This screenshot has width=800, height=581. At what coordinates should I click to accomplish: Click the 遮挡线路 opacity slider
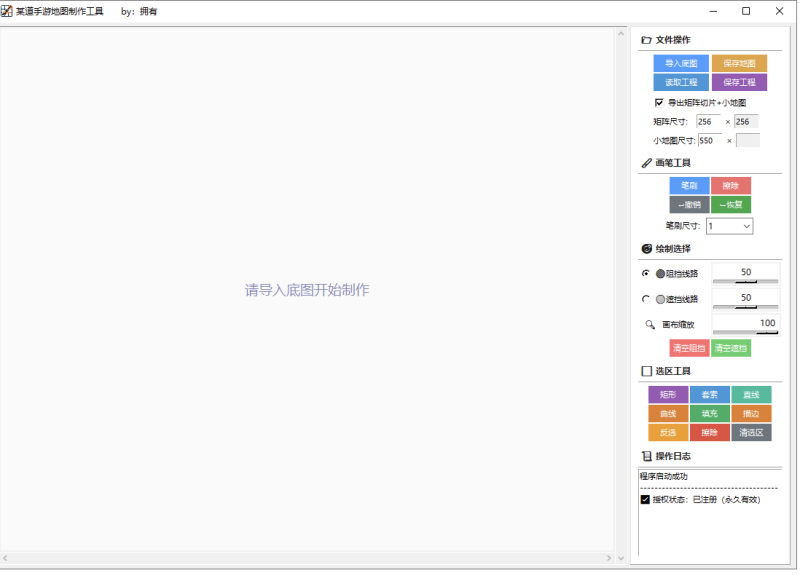(x=745, y=307)
